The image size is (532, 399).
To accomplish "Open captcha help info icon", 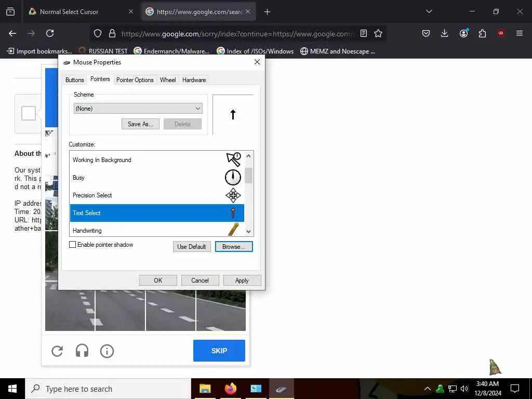I will pyautogui.click(x=107, y=351).
